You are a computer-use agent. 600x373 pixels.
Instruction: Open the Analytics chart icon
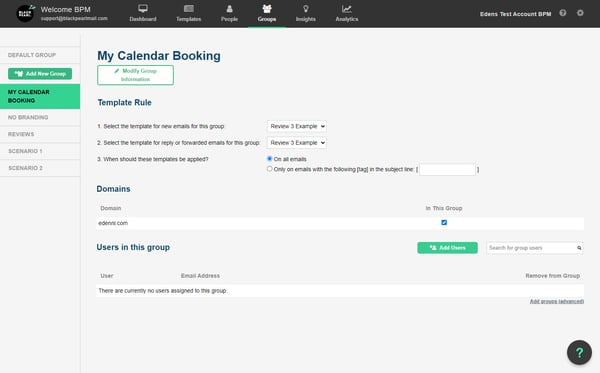click(x=347, y=8)
